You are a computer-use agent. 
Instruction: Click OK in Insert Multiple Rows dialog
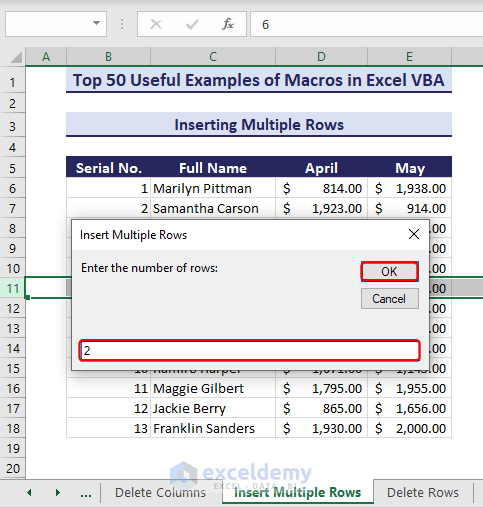389,271
